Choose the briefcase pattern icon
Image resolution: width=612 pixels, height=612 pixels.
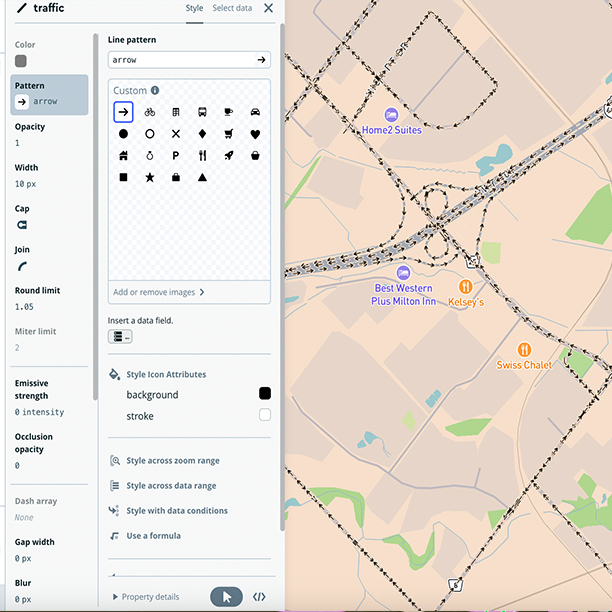tap(176, 178)
